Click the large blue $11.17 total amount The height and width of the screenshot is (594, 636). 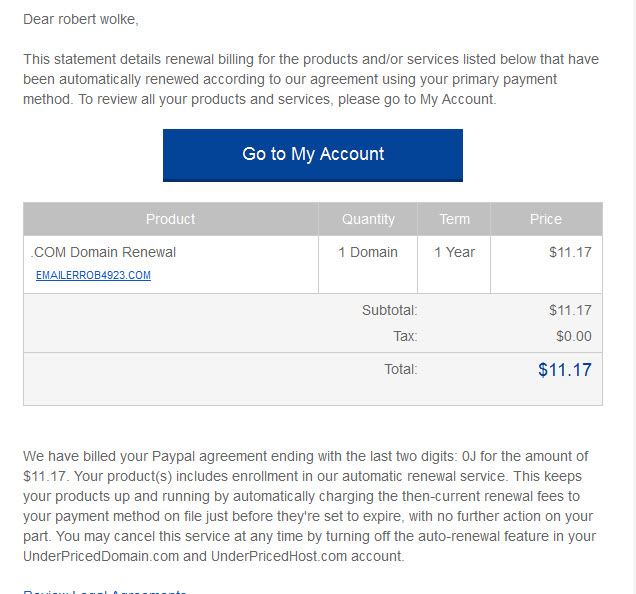pos(565,370)
